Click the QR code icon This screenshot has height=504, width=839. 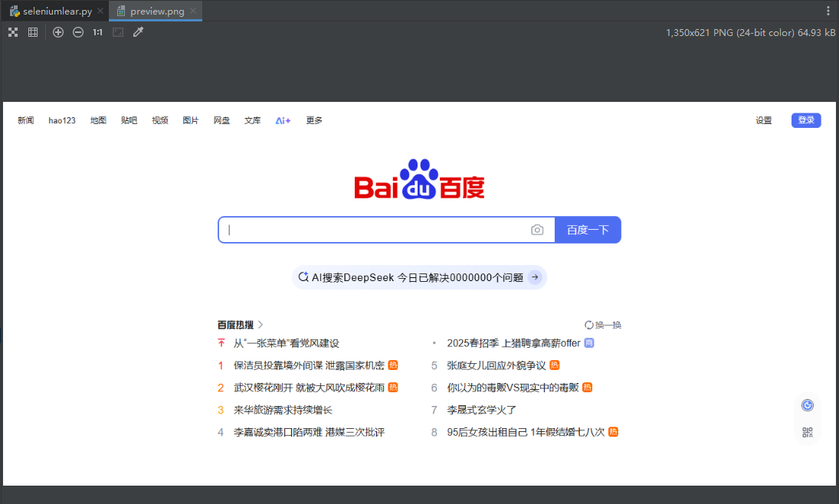pos(808,432)
